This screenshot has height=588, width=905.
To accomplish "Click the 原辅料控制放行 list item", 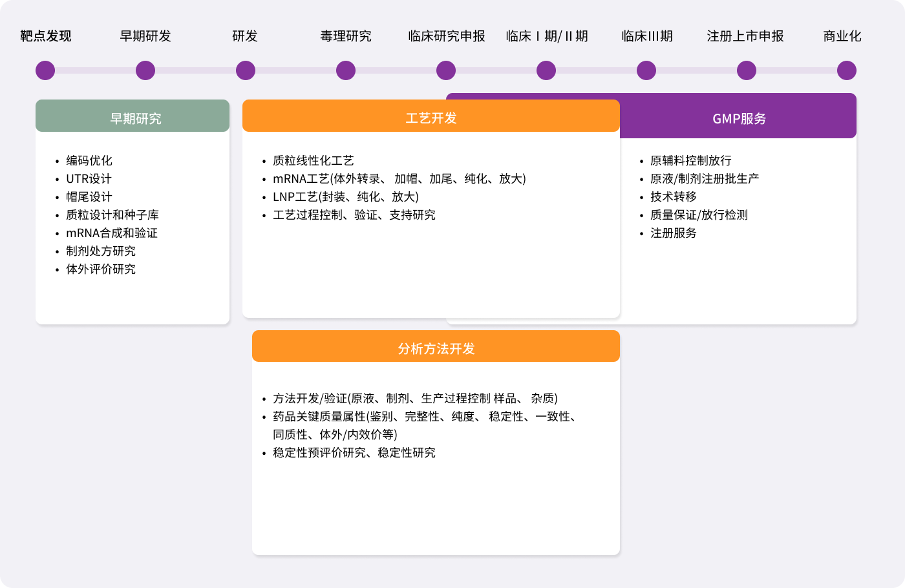I will [x=691, y=160].
